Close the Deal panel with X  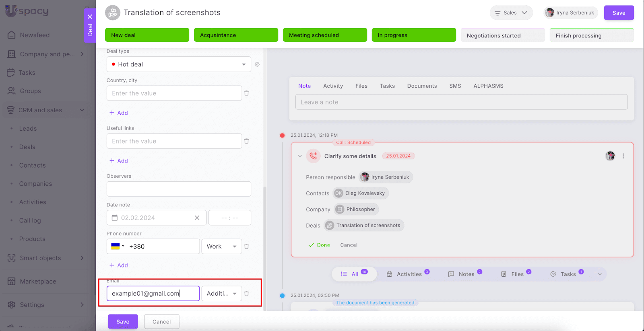[90, 17]
